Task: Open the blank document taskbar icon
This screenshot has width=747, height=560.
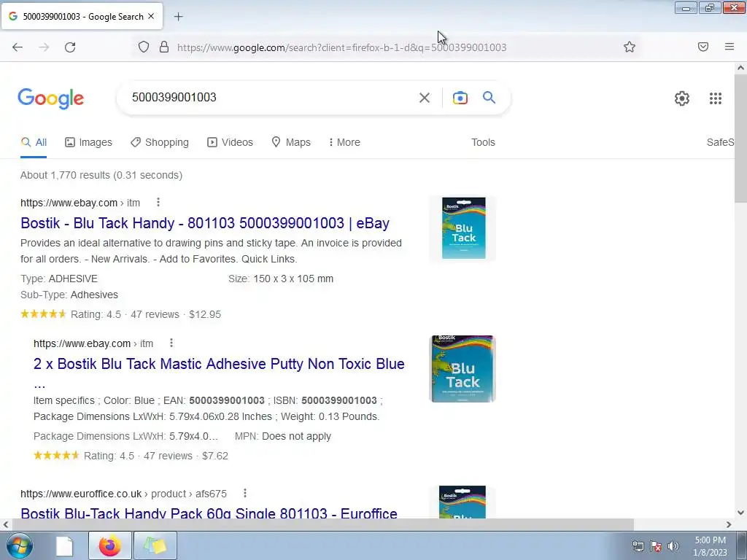Action: [64, 545]
